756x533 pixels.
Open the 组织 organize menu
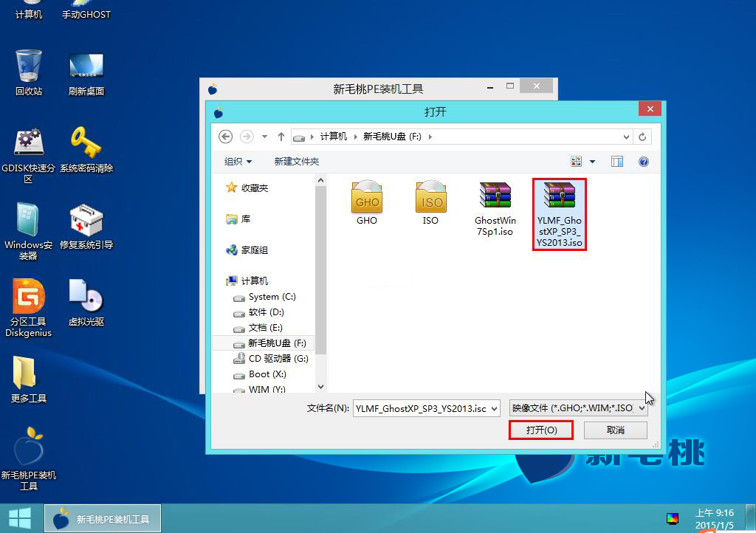(x=238, y=162)
